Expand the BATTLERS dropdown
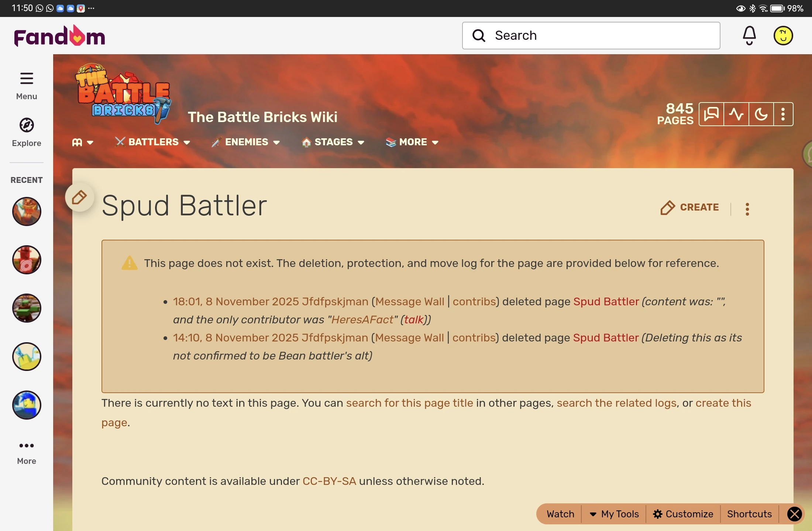The width and height of the screenshot is (812, 531). click(153, 142)
